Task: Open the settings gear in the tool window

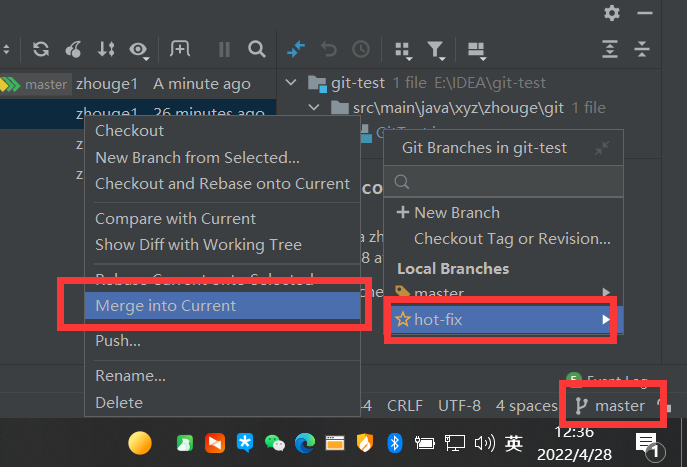Action: click(612, 13)
